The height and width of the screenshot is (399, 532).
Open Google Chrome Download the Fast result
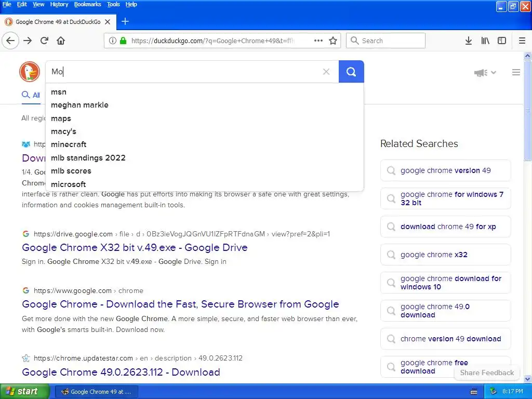point(180,304)
